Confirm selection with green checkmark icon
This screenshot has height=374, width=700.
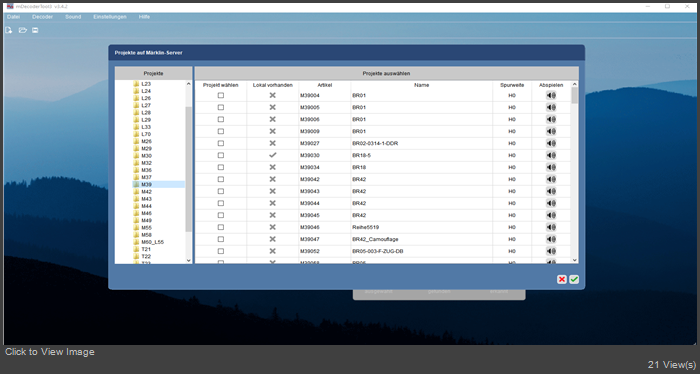click(x=574, y=279)
